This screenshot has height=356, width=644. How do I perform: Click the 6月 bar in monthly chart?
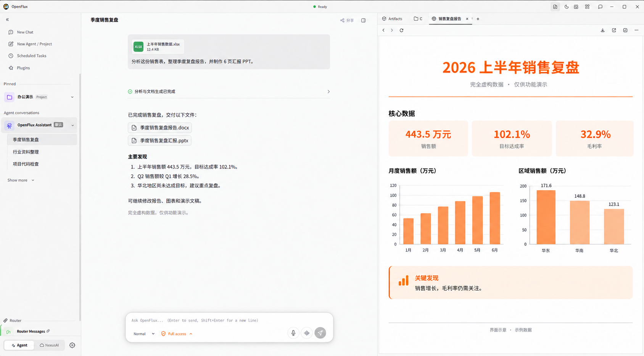495,218
